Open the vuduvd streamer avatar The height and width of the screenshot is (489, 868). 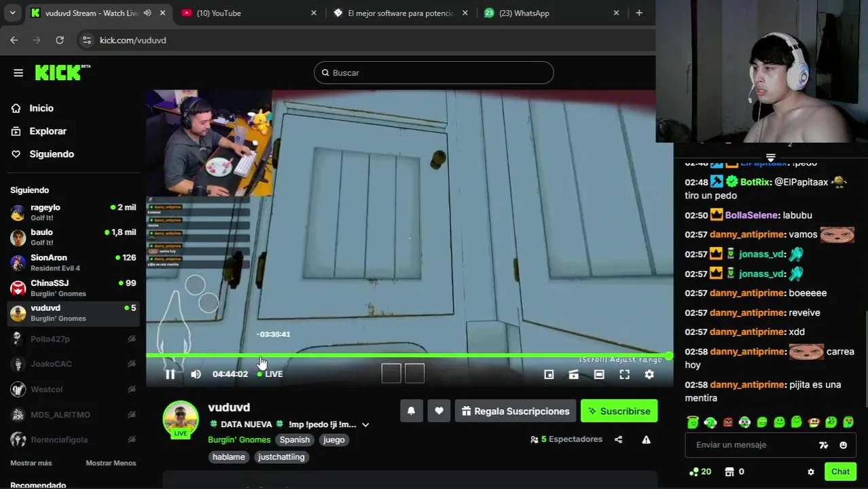coord(181,419)
